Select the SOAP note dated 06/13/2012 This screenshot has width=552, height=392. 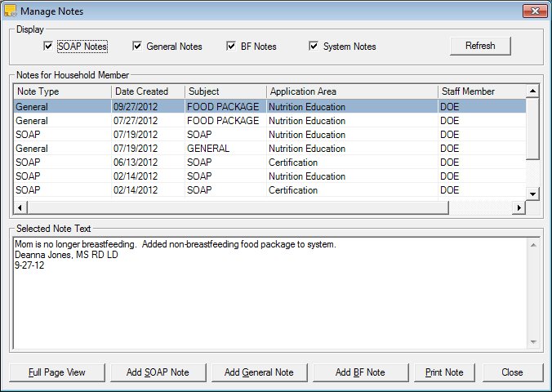(x=270, y=162)
